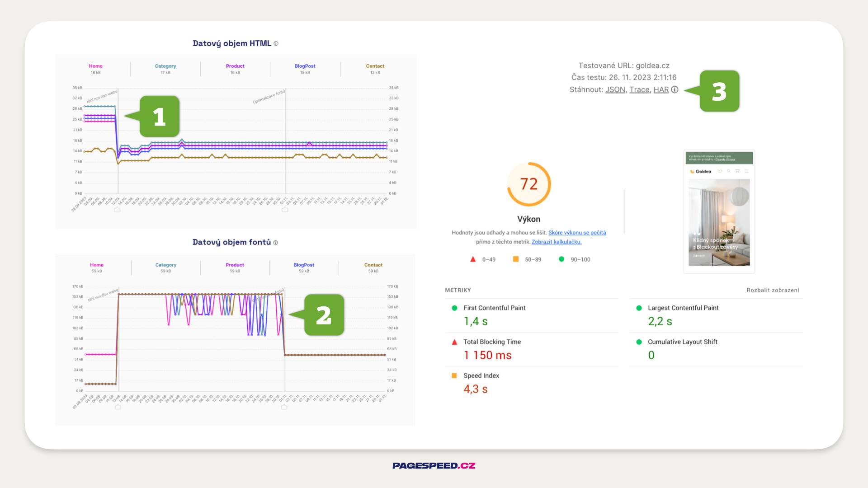868x488 pixels.
Task: Select Home series in HTML chart legend
Action: click(x=95, y=69)
